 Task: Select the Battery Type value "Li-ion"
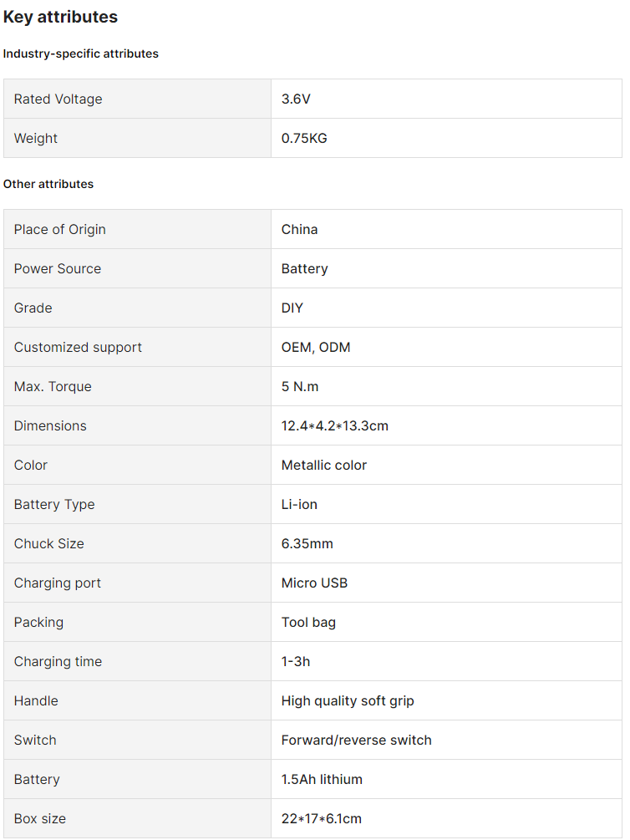[x=299, y=504]
